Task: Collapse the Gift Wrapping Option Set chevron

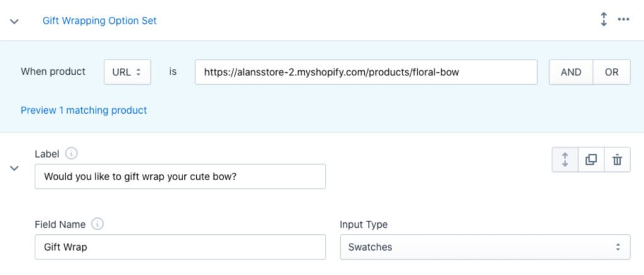Action: point(14,21)
